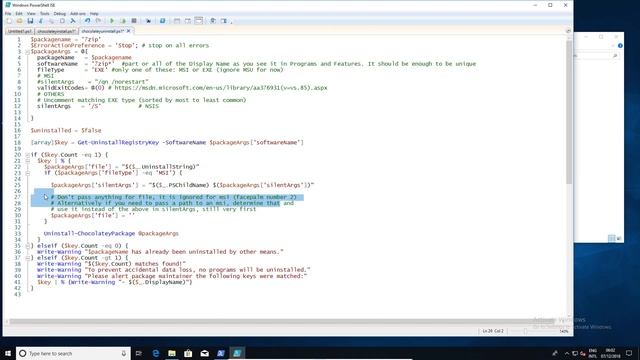Click the $packagename = '7zip' line
The width and height of the screenshot is (640, 360).
click(65, 39)
